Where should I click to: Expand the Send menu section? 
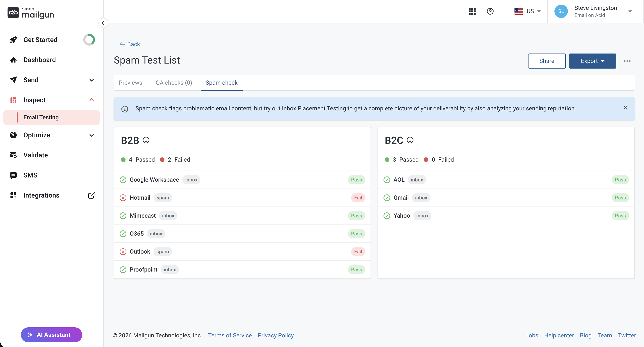(91, 80)
